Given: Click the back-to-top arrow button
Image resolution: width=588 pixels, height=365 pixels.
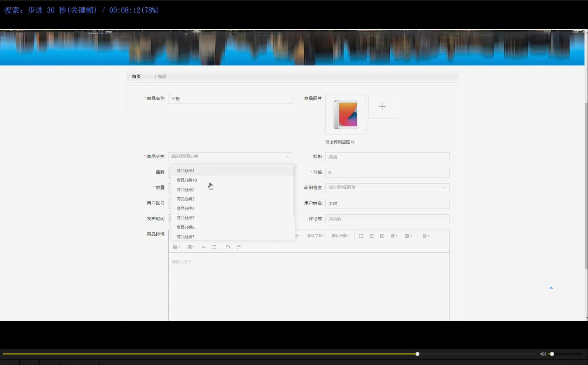Looking at the screenshot, I should 551,288.
